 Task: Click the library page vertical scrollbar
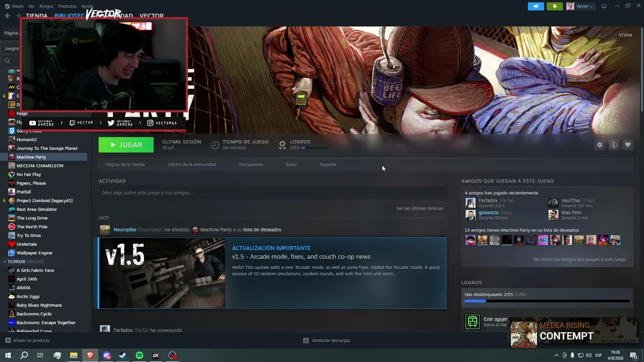pos(641,70)
